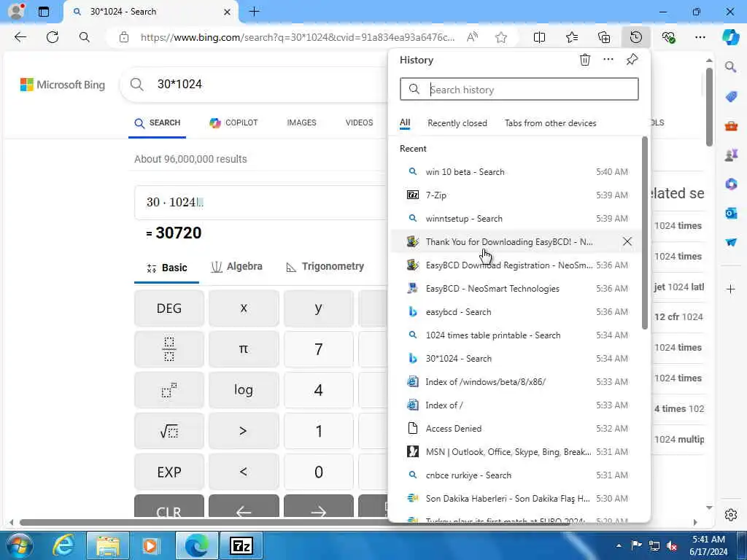
Task: Open Bing VIDEOS tab
Action: pos(359,122)
